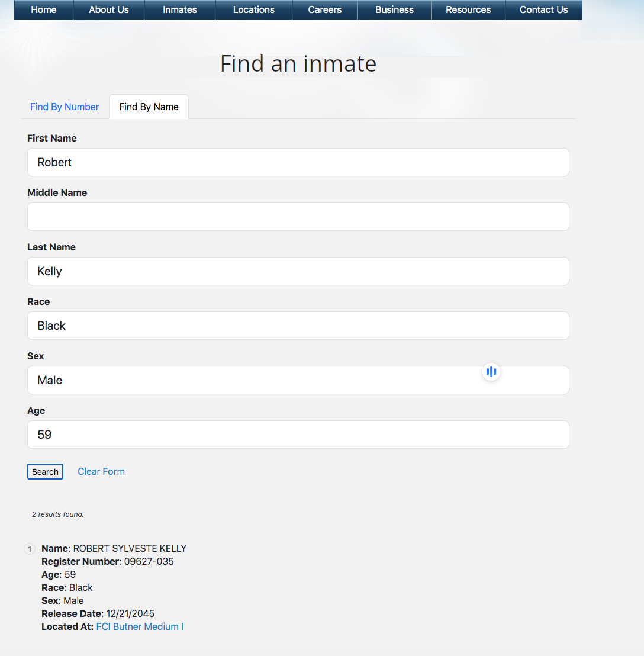Go to the Contact Us page
Image resolution: width=644 pixels, height=656 pixels.
[x=543, y=10]
